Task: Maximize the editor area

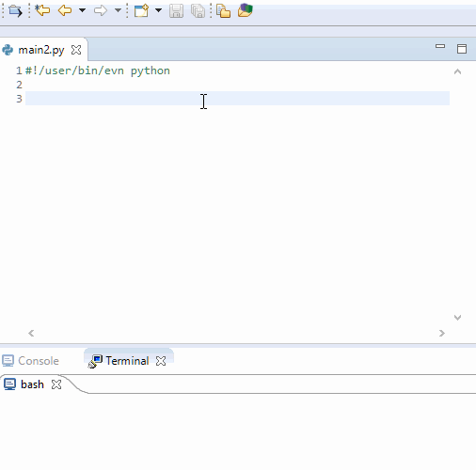Action: click(462, 49)
